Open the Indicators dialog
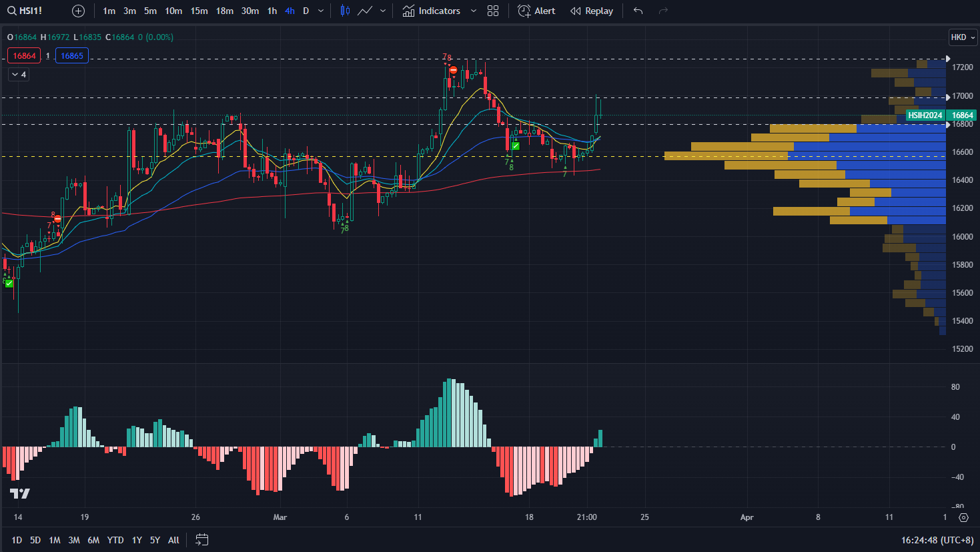Screen dimensions: 980x552 [432, 11]
